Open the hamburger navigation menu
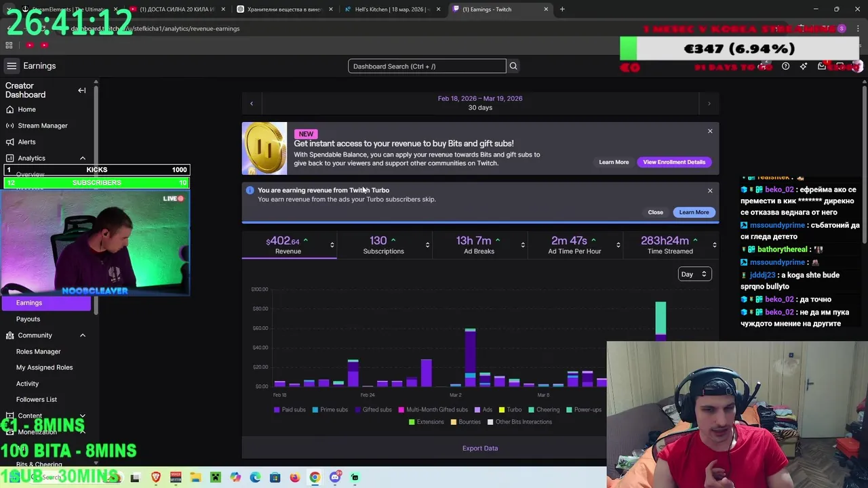The height and width of the screenshot is (488, 868). pyautogui.click(x=12, y=66)
